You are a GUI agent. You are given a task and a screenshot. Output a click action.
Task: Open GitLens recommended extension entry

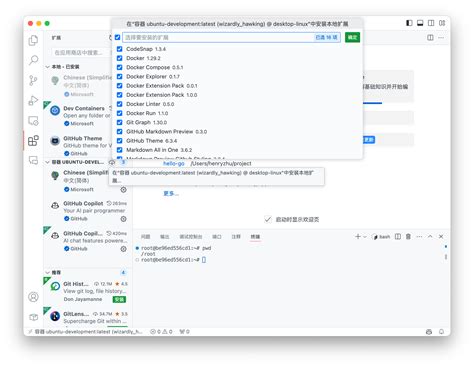tap(88, 317)
